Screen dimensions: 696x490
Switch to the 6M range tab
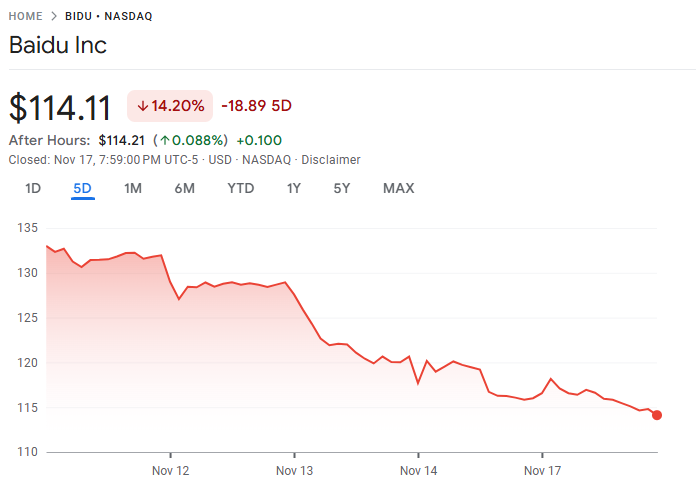pyautogui.click(x=184, y=188)
